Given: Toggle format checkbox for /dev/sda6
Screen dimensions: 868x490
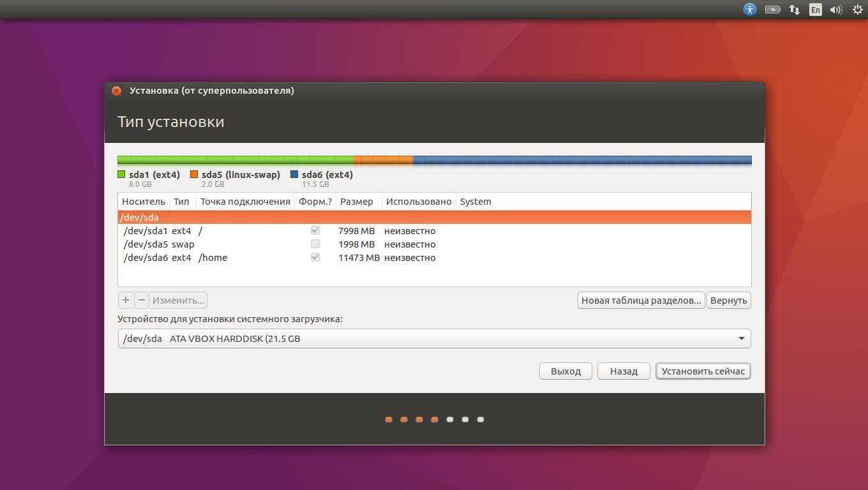Looking at the screenshot, I should pos(315,257).
